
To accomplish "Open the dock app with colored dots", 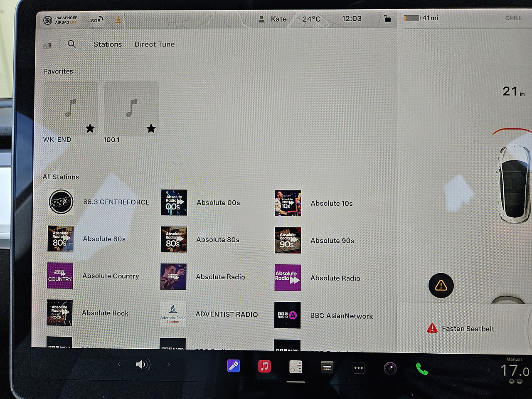I will tap(327, 367).
